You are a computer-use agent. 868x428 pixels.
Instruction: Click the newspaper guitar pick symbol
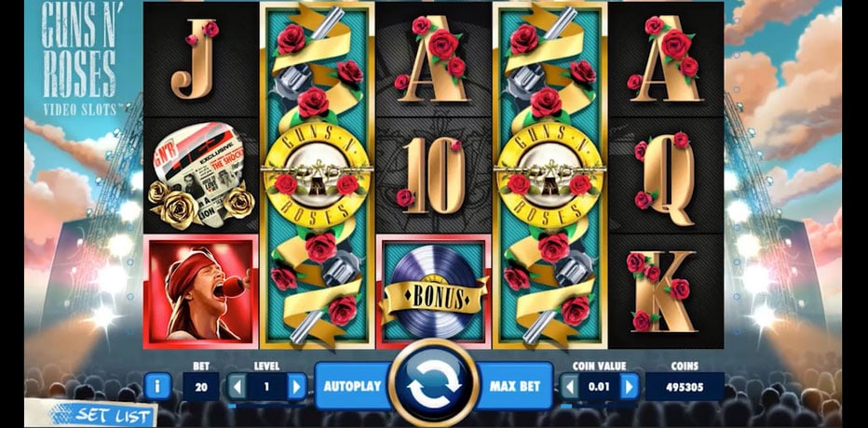[201, 175]
